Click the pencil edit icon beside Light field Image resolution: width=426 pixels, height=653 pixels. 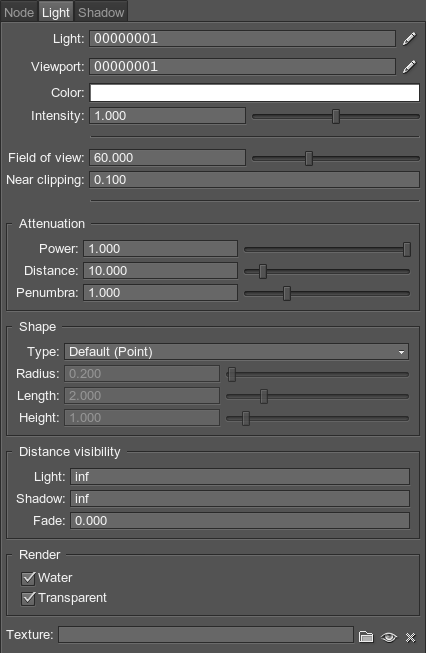click(x=409, y=39)
